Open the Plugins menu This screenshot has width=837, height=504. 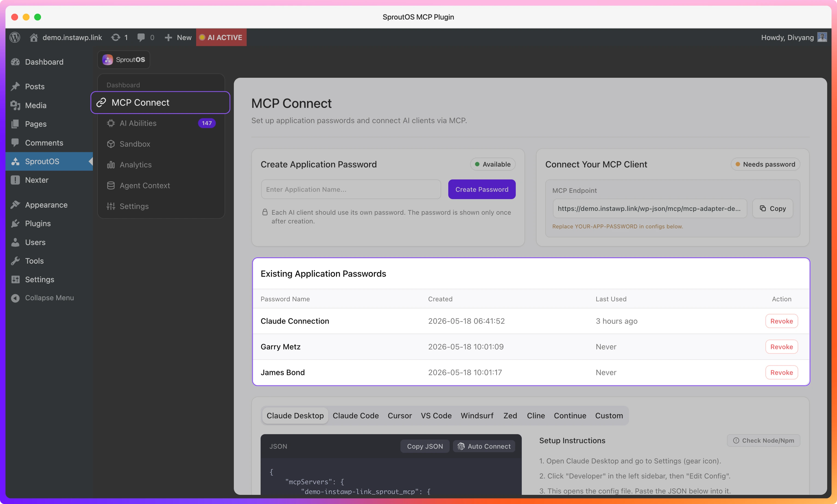38,223
